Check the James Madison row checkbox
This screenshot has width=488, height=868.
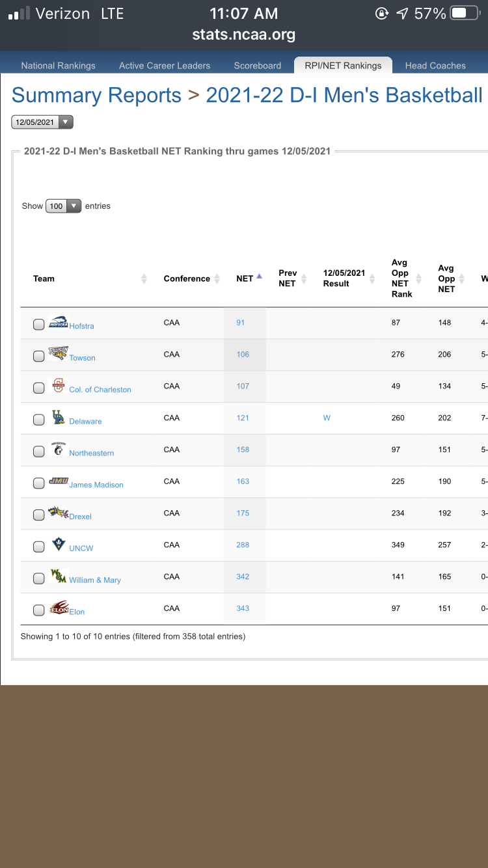coord(38,483)
